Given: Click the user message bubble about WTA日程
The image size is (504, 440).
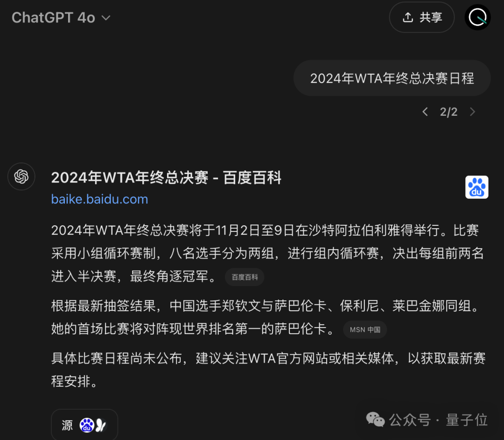Looking at the screenshot, I should click(x=392, y=78).
